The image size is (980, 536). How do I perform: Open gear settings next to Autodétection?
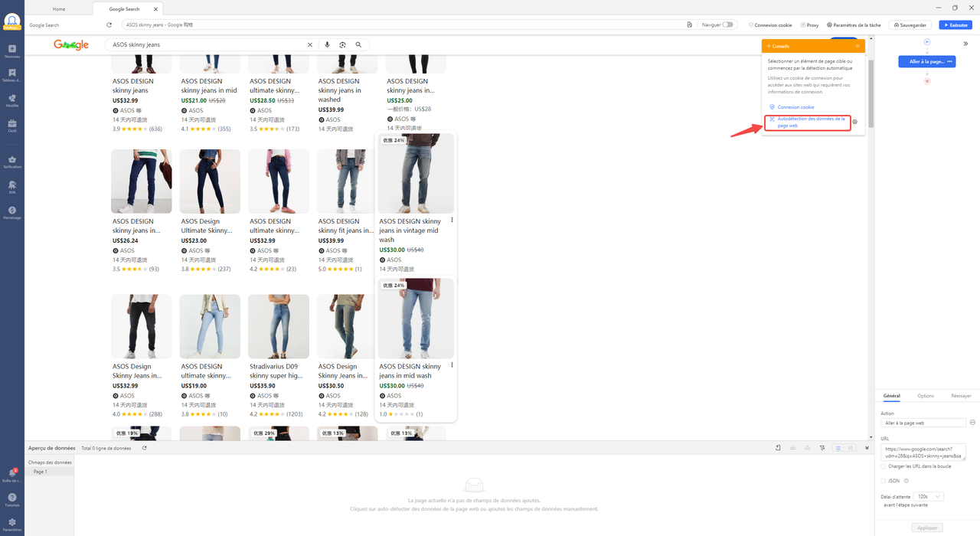pyautogui.click(x=854, y=122)
